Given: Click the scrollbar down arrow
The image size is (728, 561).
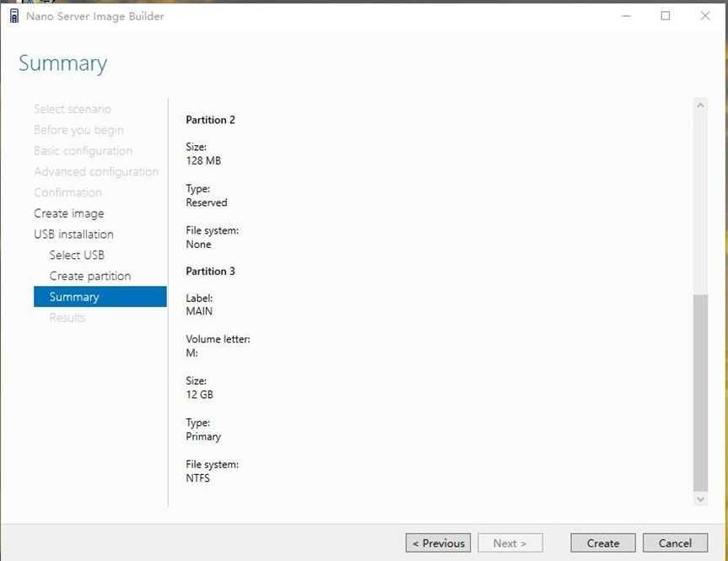Looking at the screenshot, I should [x=700, y=499].
